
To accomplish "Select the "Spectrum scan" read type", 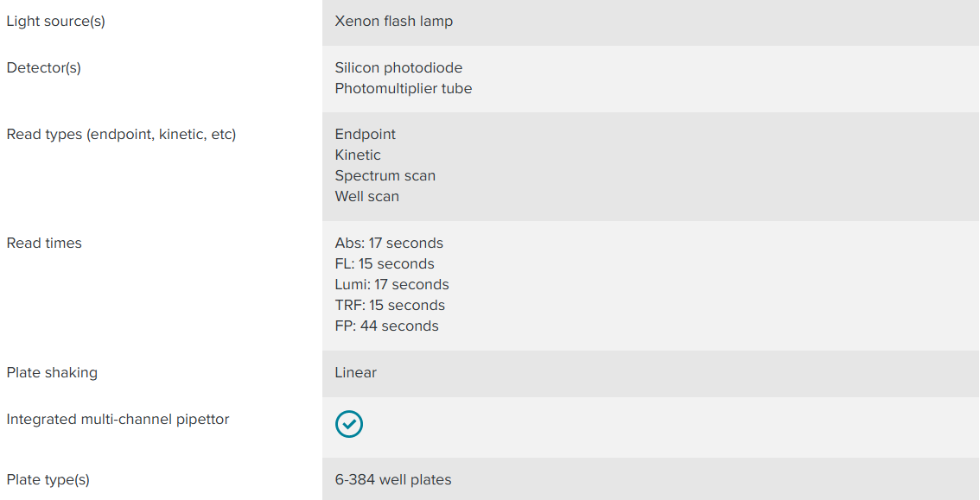I will 385,176.
